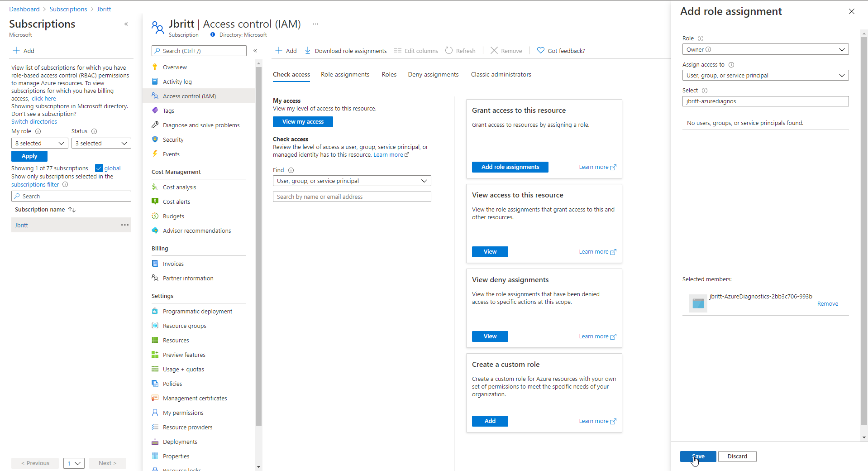Collapse the Subscriptions panel chevron
The image size is (868, 471).
(126, 24)
